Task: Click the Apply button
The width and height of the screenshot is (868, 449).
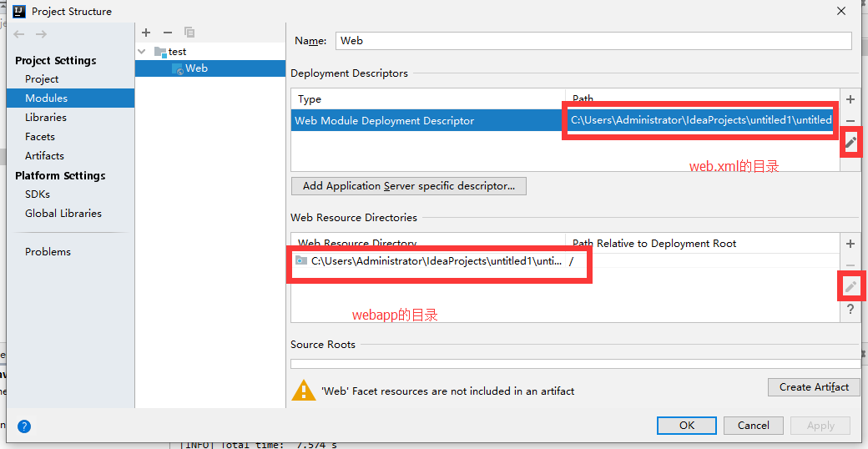Action: click(x=820, y=425)
